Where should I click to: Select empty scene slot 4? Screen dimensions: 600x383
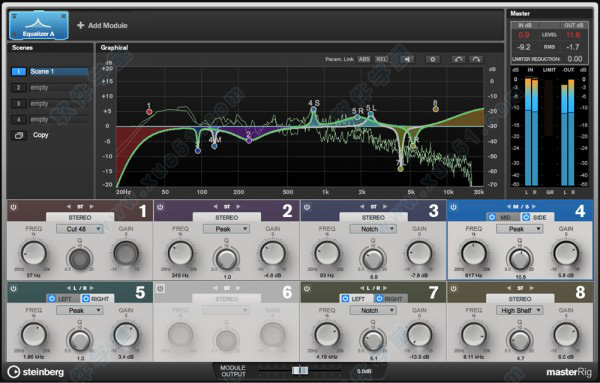(x=50, y=120)
